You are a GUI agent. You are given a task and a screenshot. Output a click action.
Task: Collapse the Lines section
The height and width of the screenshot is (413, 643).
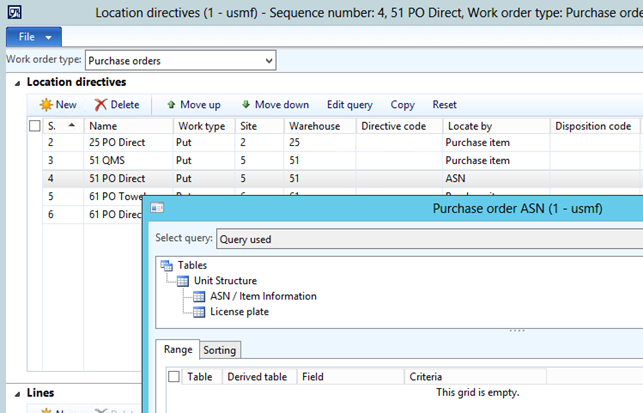(x=17, y=393)
